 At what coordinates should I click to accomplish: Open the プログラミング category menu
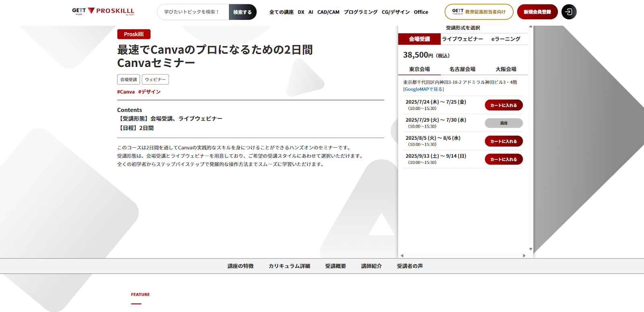coord(361,12)
